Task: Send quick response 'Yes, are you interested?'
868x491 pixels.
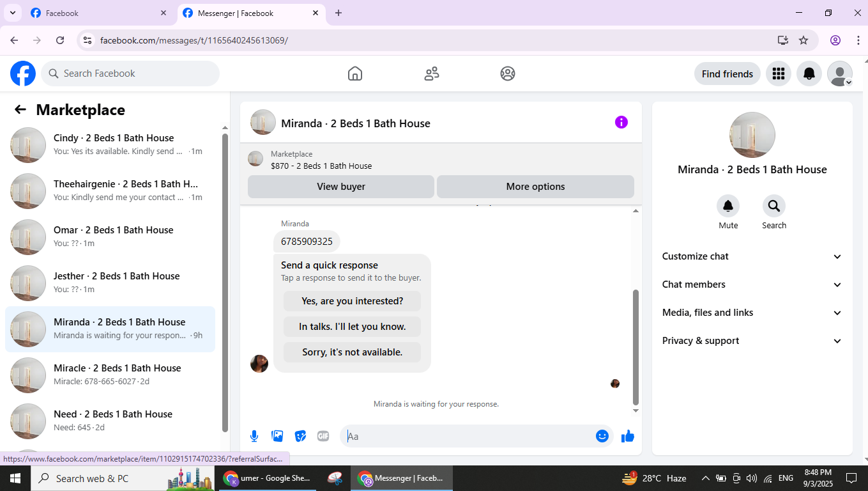Action: [353, 301]
